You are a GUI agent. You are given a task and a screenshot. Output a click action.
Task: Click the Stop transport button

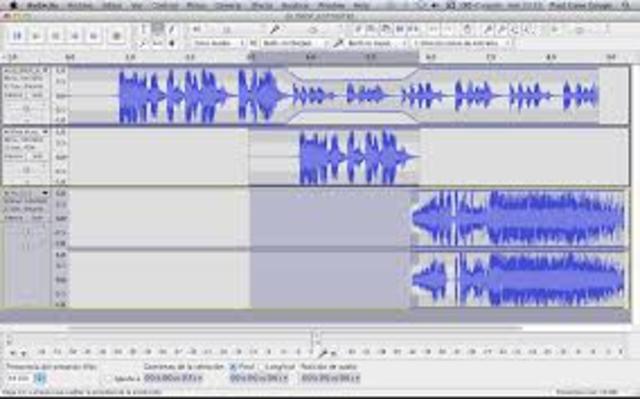(x=56, y=36)
